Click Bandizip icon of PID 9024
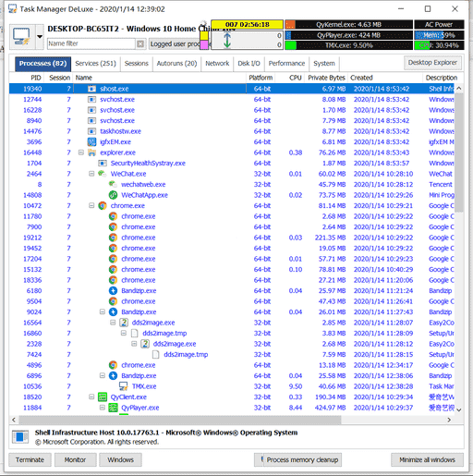473x476 pixels. (113, 311)
